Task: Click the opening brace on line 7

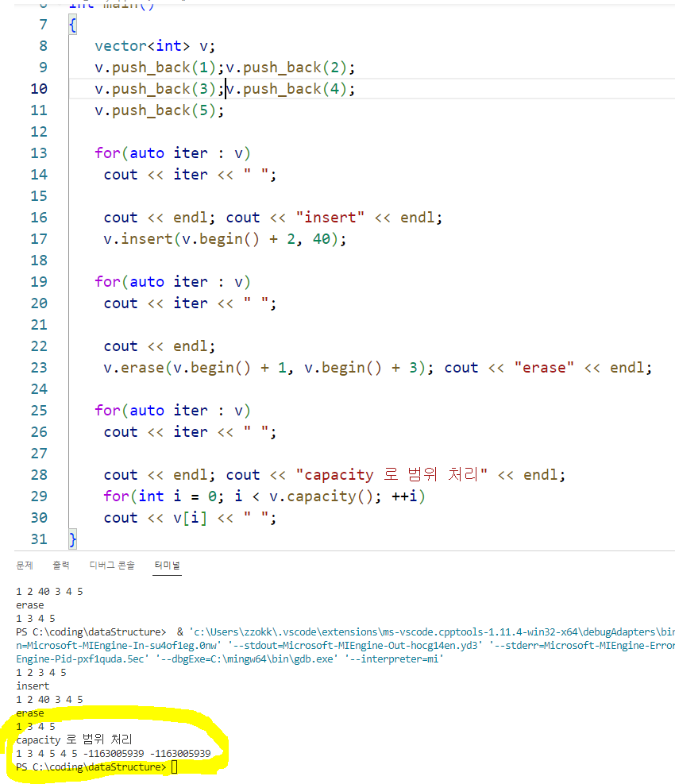Action: (73, 25)
